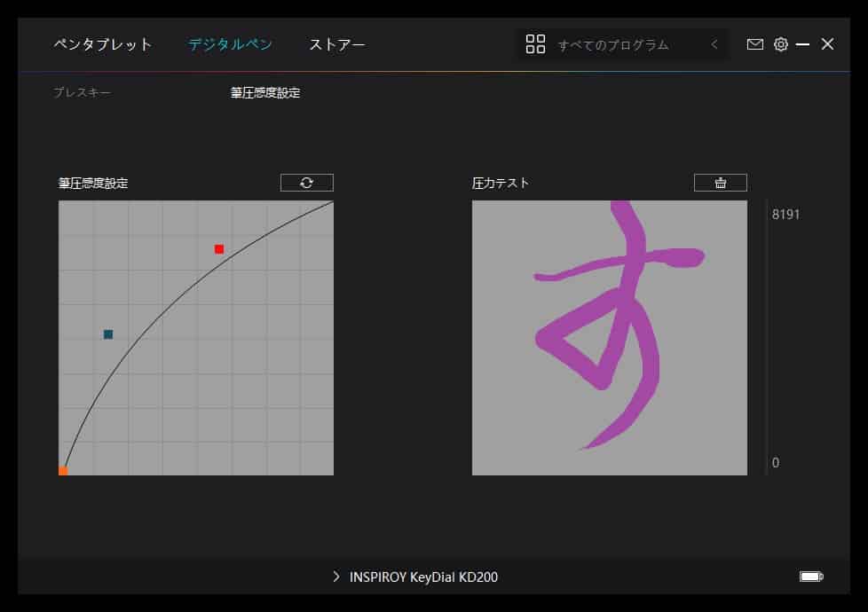This screenshot has height=612, width=868.
Task: Select the デジタルペン tab
Action: click(x=230, y=44)
